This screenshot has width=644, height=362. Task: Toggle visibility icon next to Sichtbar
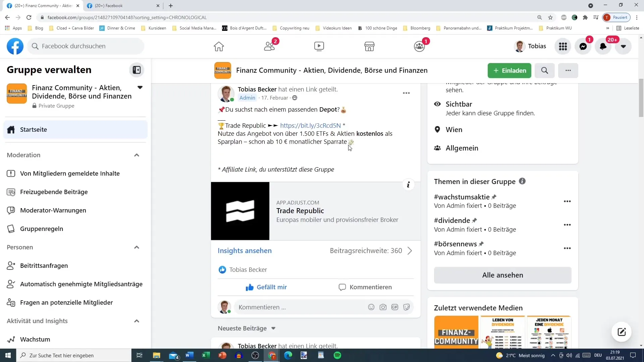click(x=438, y=104)
